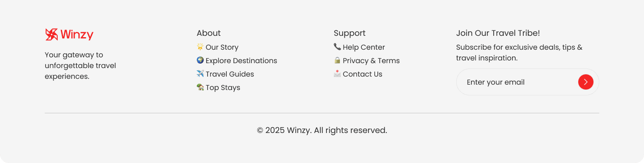Click the envelope emoji beside Contact Us
Viewport: 644px width, 163px height.
tap(337, 73)
